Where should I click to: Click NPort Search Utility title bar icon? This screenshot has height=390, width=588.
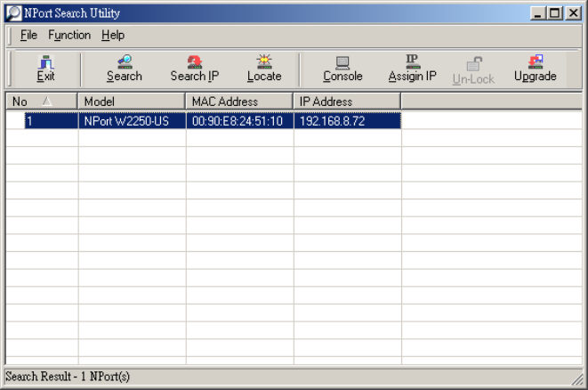[14, 13]
